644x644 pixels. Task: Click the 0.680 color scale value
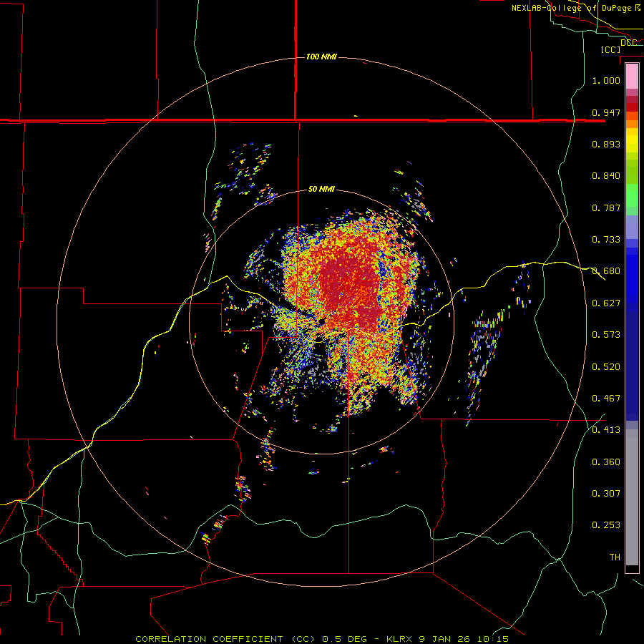tap(606, 271)
